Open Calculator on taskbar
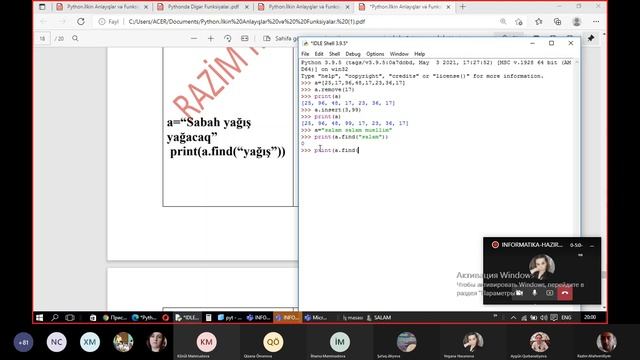 pos(209,318)
